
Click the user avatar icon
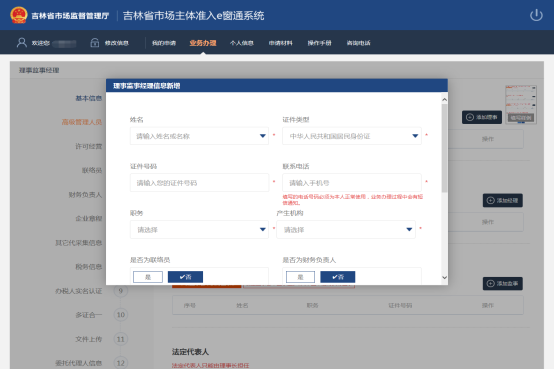coord(22,43)
